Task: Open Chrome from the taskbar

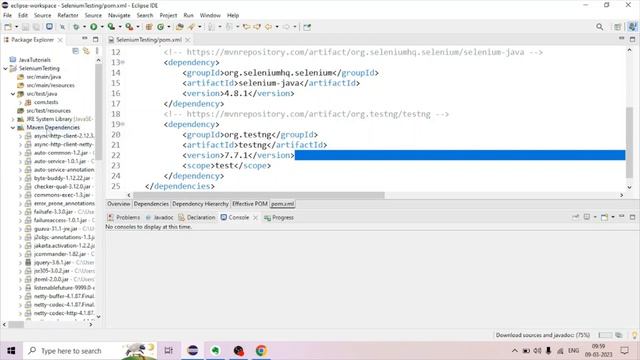Action: coord(261,351)
